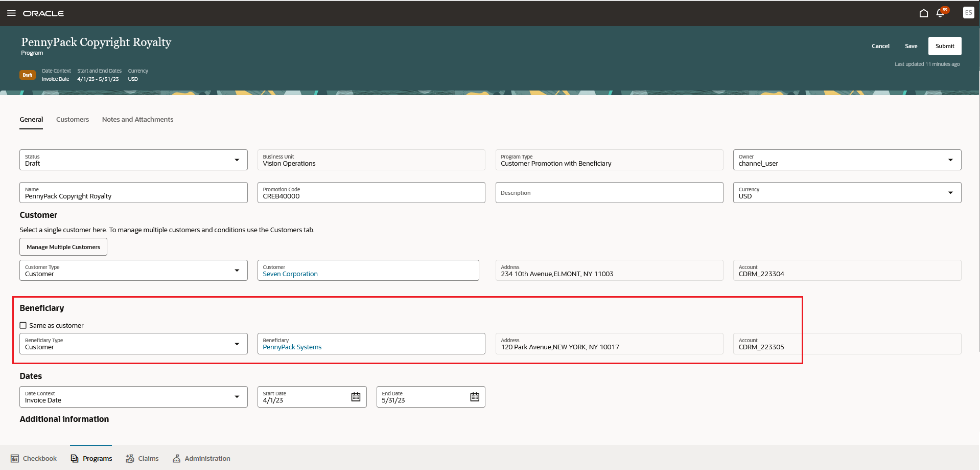This screenshot has width=980, height=470.
Task: Open the Claims section icon
Action: pos(142,458)
